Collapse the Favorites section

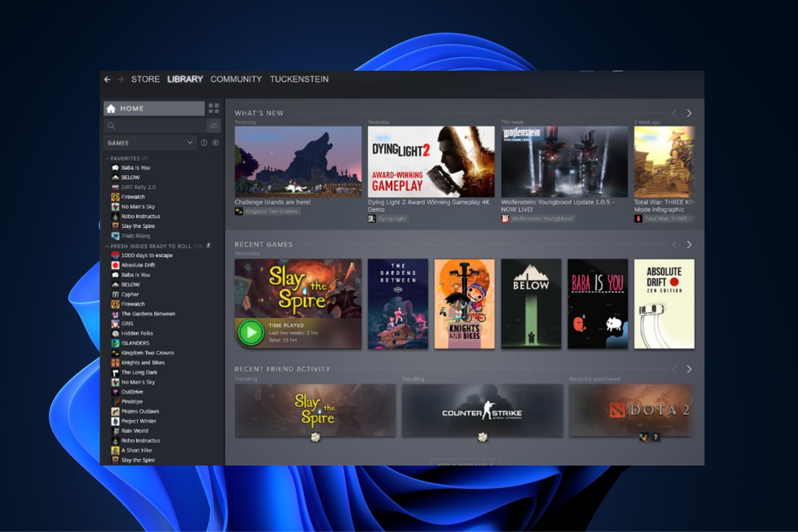tap(107, 158)
